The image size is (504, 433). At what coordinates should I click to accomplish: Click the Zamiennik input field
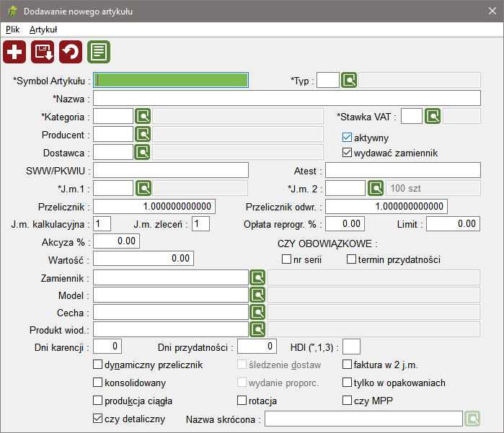click(171, 277)
